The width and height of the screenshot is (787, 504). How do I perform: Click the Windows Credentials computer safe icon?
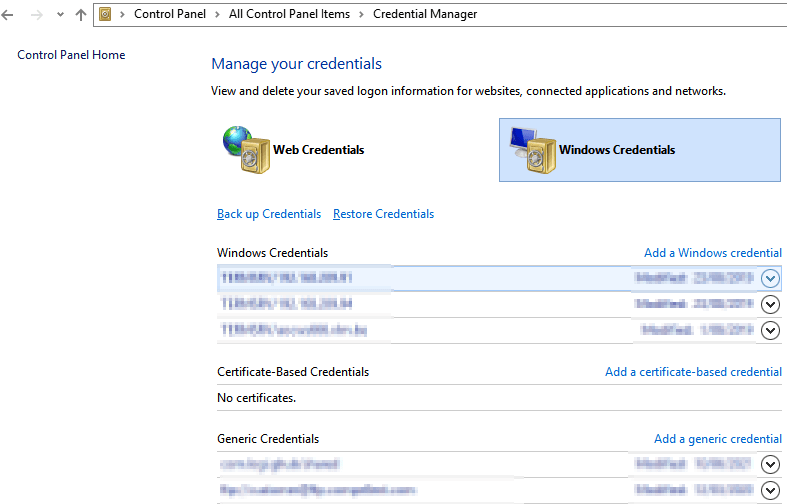533,150
